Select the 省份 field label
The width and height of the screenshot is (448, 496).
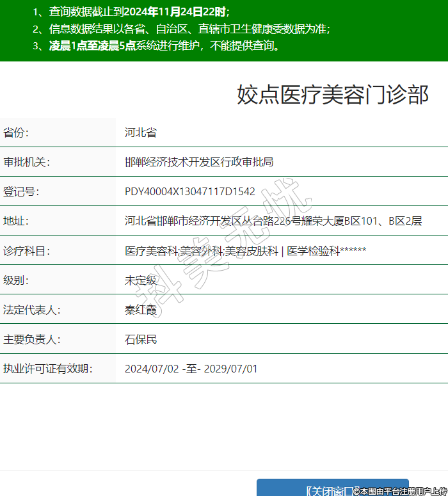click(17, 132)
